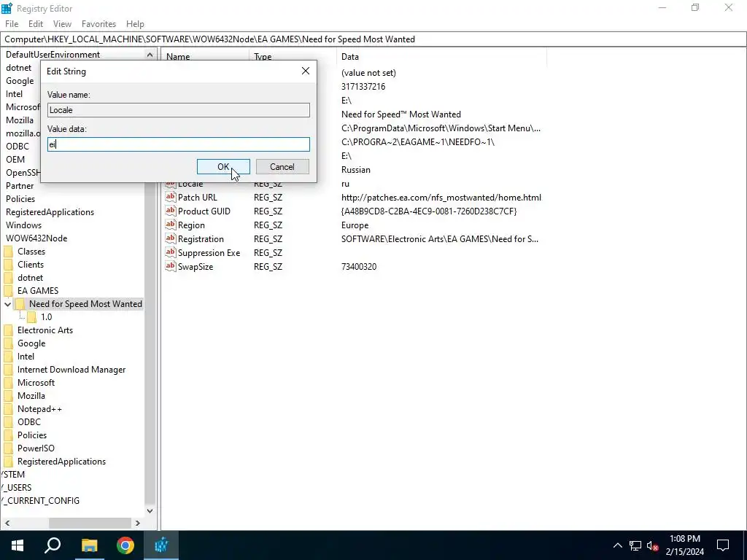Click the folder icon next to Clients

pyautogui.click(x=8, y=265)
